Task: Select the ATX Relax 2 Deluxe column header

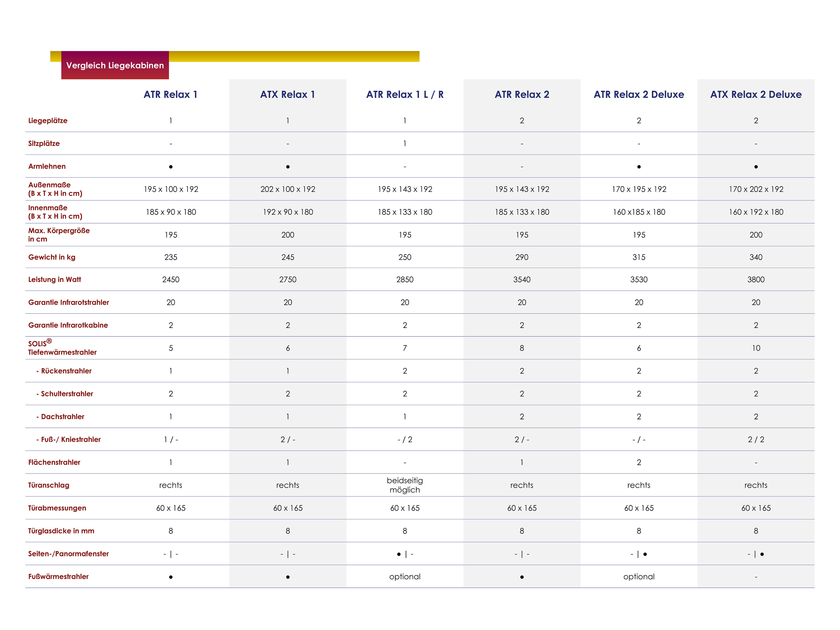Action: [x=756, y=94]
